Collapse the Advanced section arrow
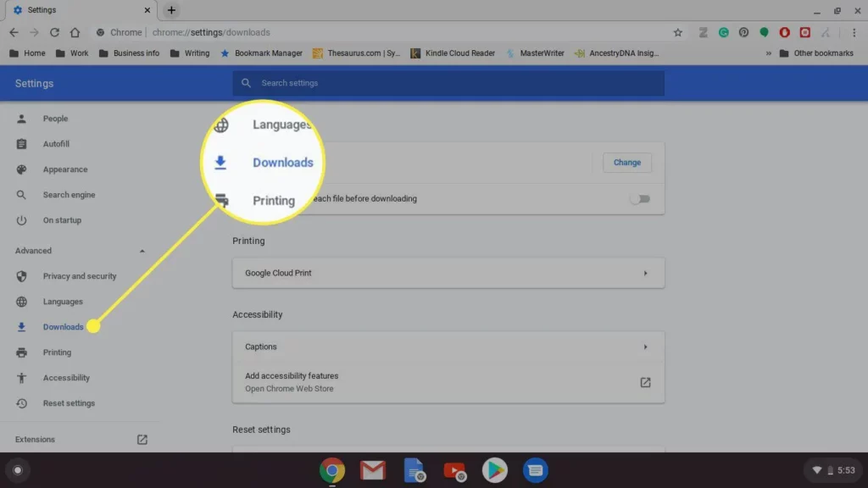Image resolution: width=868 pixels, height=488 pixels. pos(142,251)
